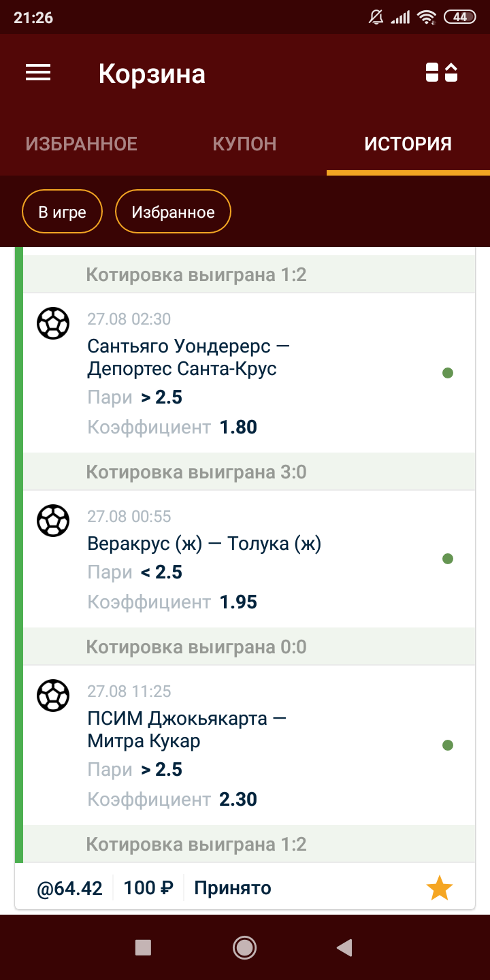
Task: Open Веракрус (ж) — Толука (ж) match
Action: (x=204, y=544)
